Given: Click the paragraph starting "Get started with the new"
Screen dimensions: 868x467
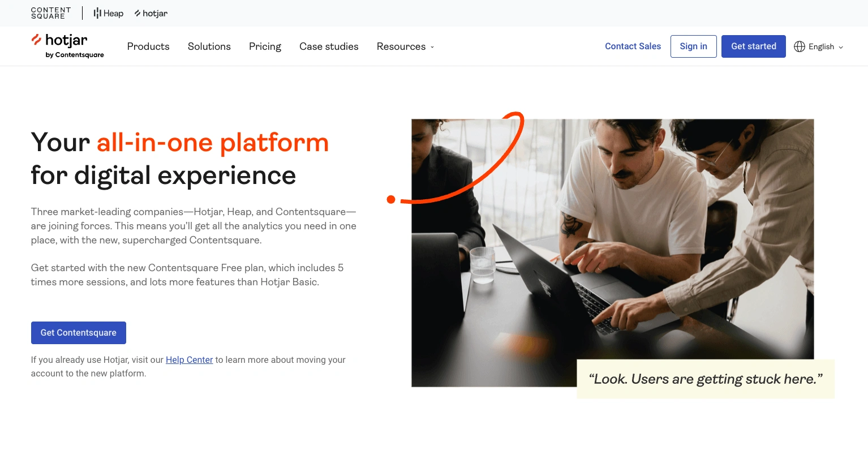Looking at the screenshot, I should coord(187,275).
